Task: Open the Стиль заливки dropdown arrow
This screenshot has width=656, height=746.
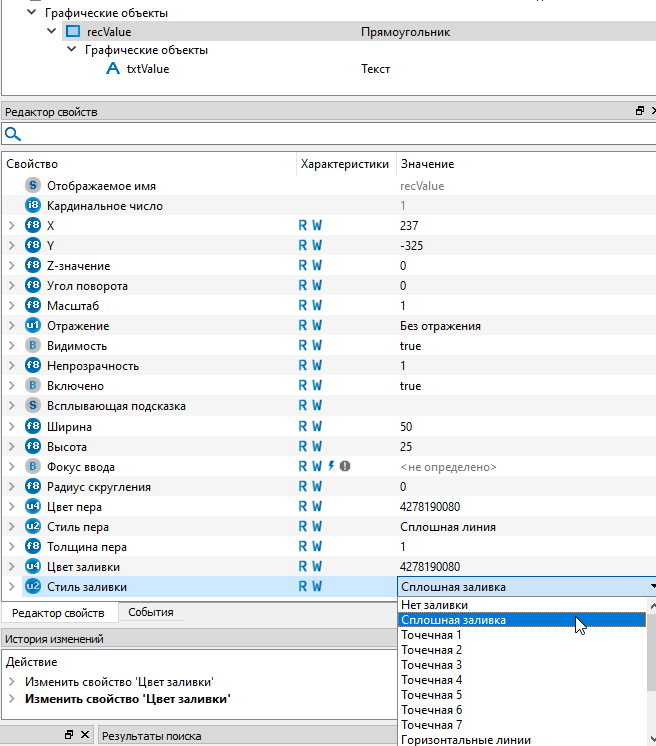Action: click(x=652, y=587)
